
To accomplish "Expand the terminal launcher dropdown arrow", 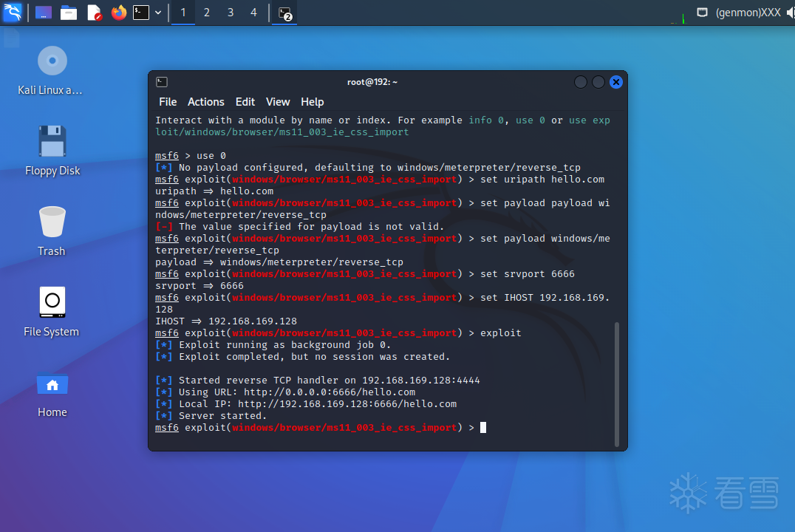I will click(158, 12).
